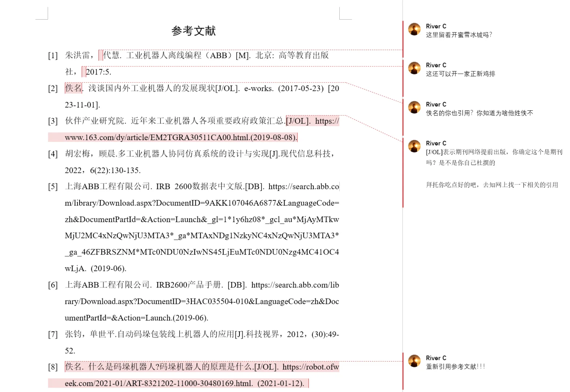The width and height of the screenshot is (570, 392).
Task: Click '2017:5.' in reference [1]
Action: [98, 72]
